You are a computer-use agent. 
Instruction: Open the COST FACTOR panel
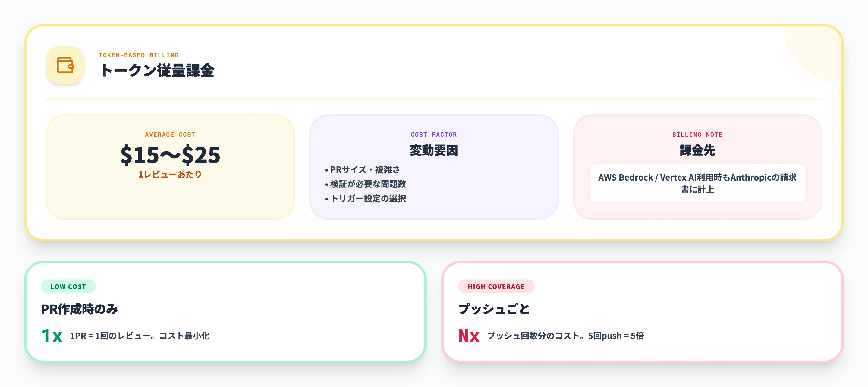[433, 167]
